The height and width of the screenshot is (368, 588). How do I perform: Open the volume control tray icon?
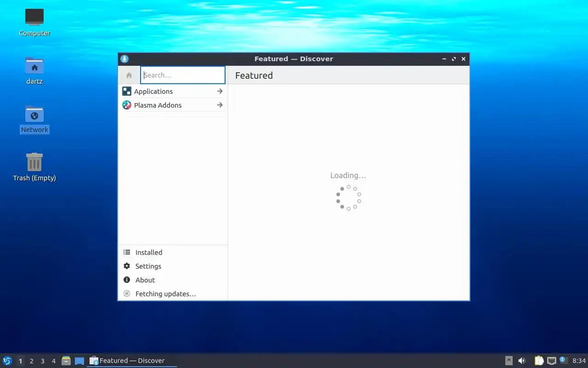click(522, 361)
